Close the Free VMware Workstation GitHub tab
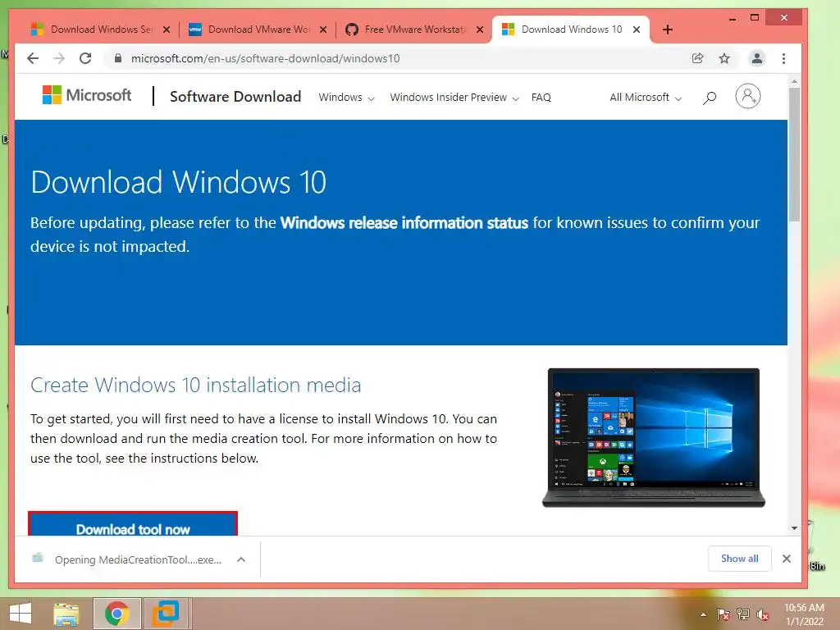The height and width of the screenshot is (630, 840). (480, 30)
